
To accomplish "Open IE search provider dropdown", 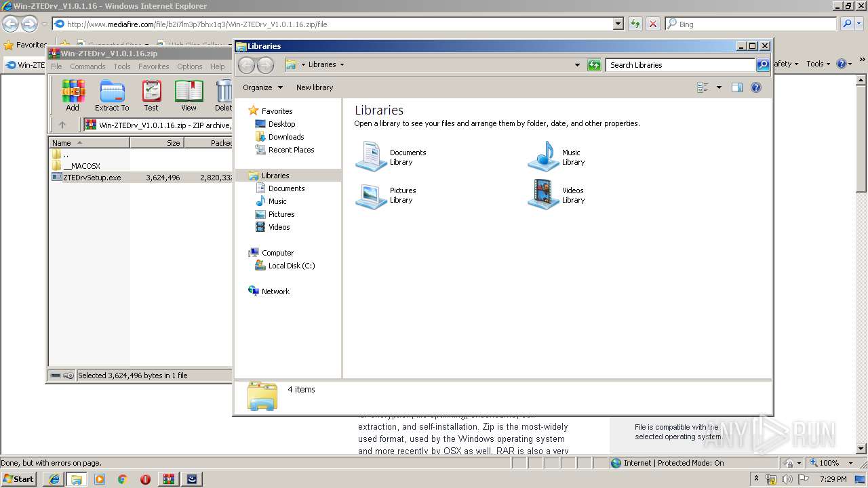I will click(861, 24).
